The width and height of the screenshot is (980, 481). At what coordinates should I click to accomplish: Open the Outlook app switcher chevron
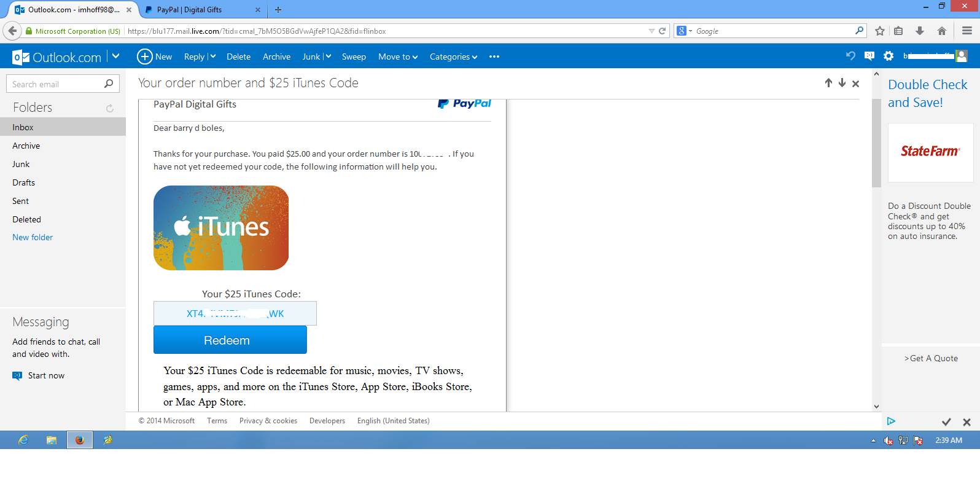tap(115, 57)
